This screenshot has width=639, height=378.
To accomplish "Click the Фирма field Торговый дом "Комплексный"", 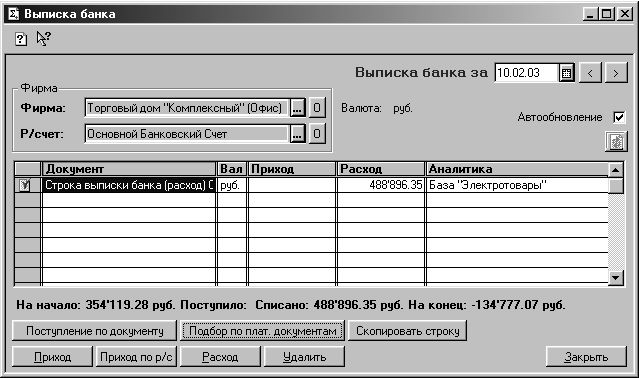I will [187, 108].
